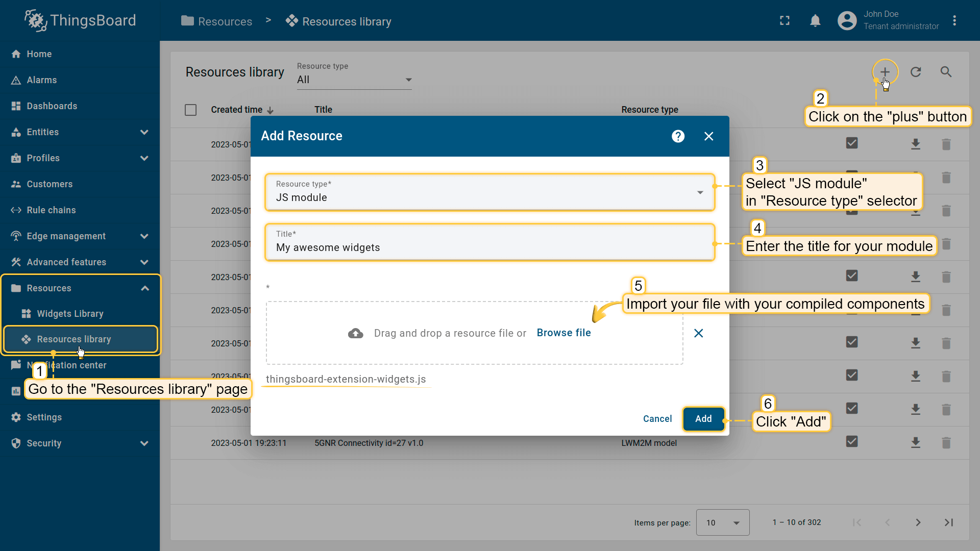Open user profile avatar John Doe
This screenshot has width=980, height=551.
847,20
